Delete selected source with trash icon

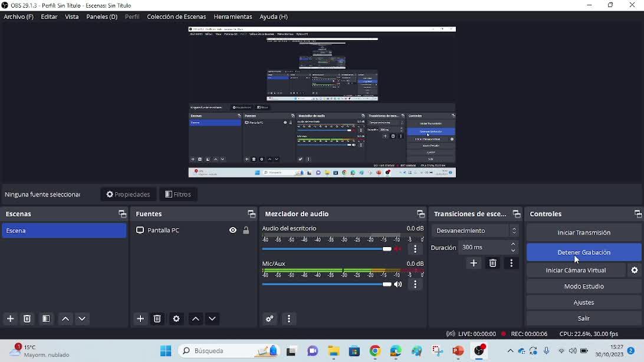(157, 318)
